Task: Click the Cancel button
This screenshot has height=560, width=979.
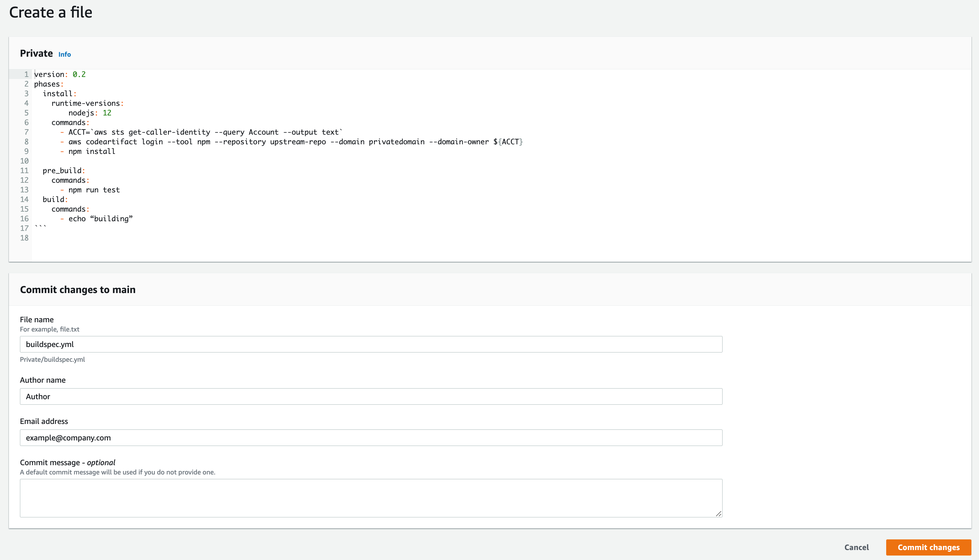Action: pos(858,547)
